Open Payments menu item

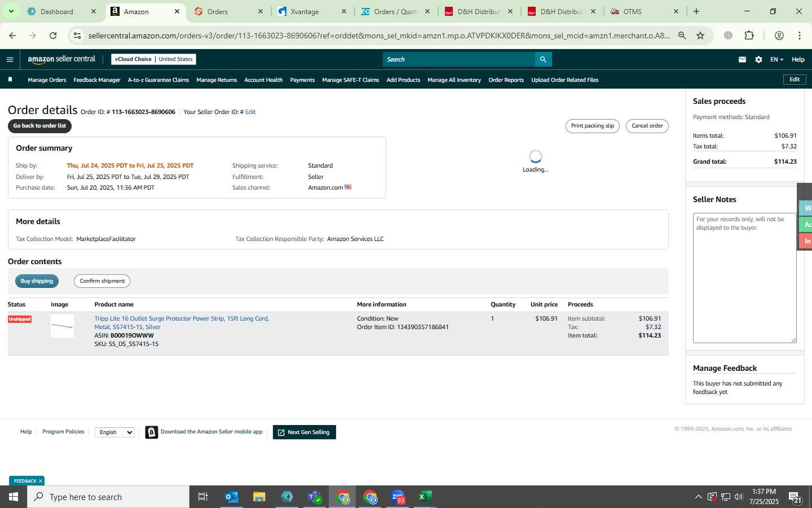pos(302,80)
